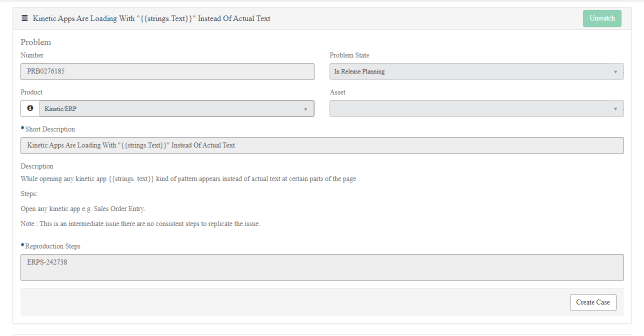Screen dimensions: 644x336
Task: Click the Problem section heading
Action: click(x=35, y=42)
